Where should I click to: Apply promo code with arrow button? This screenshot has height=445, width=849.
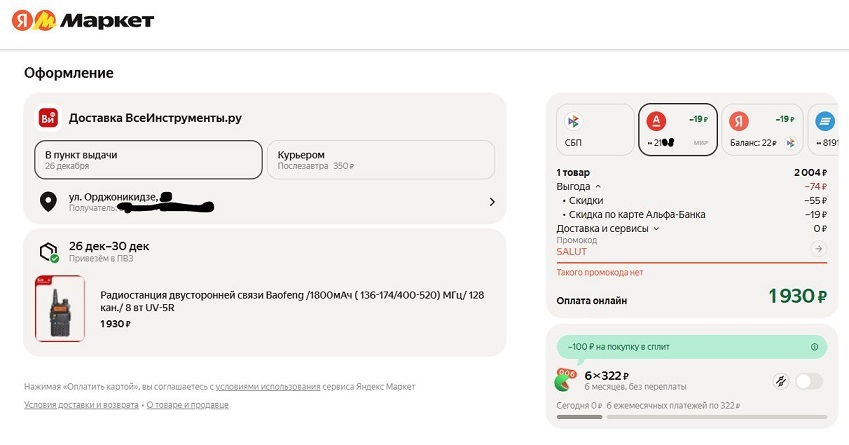point(819,248)
